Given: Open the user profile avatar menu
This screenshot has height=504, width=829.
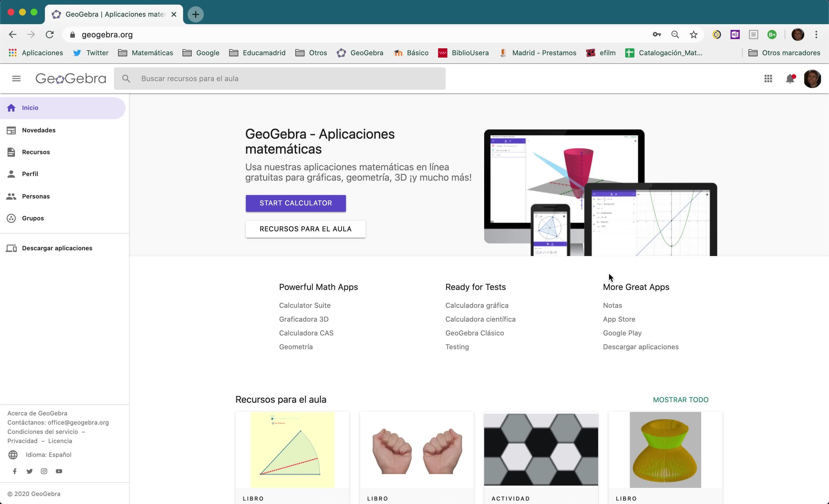Looking at the screenshot, I should click(812, 79).
